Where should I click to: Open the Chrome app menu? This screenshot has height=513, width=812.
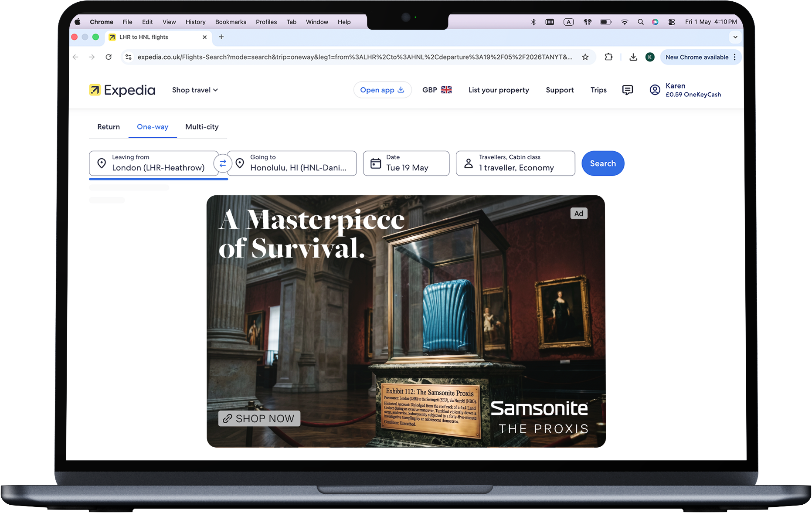[x=102, y=22]
